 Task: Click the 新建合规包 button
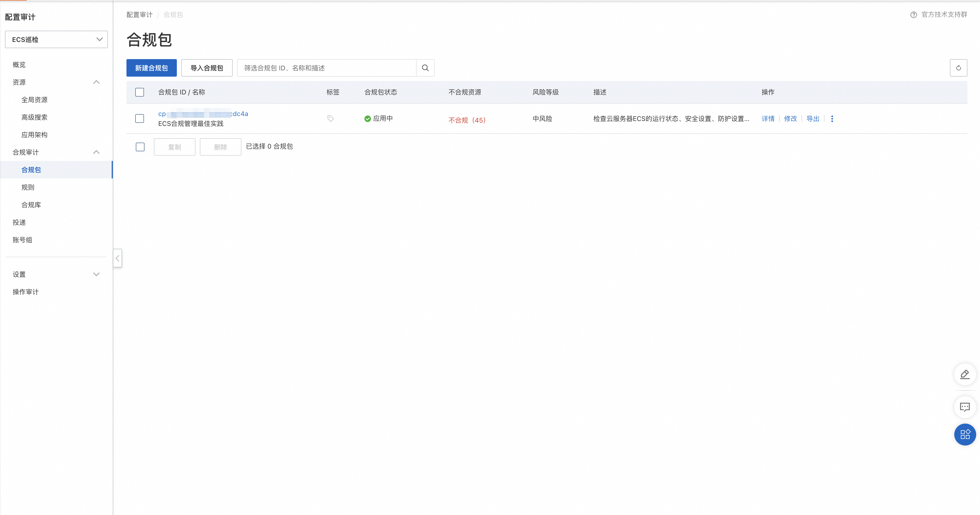151,68
